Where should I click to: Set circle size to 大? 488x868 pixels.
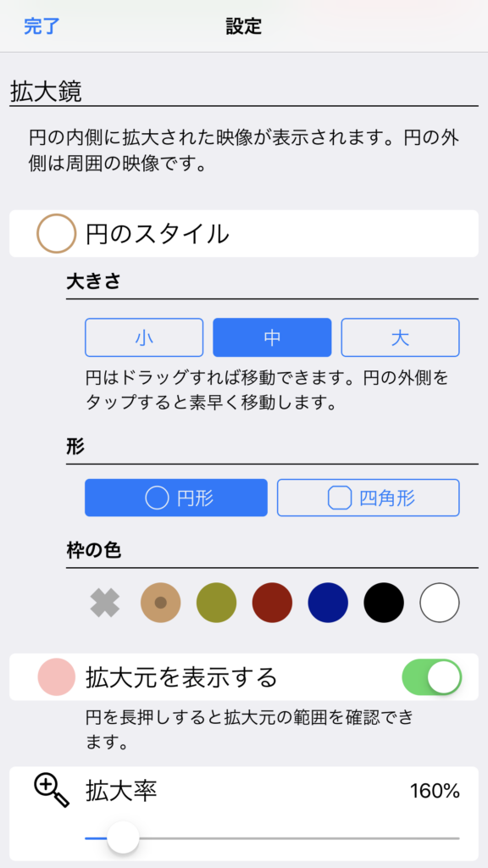pos(400,337)
